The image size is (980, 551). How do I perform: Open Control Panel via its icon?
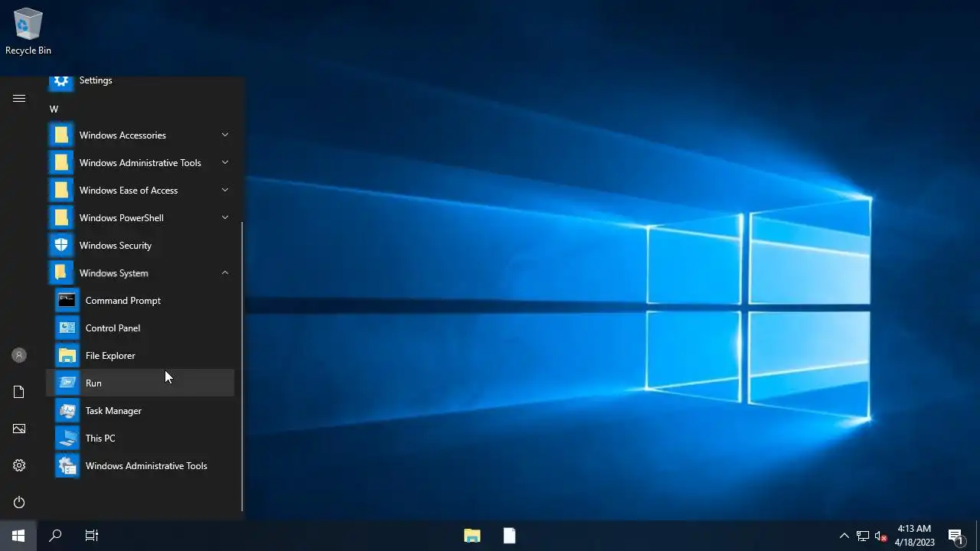(67, 328)
